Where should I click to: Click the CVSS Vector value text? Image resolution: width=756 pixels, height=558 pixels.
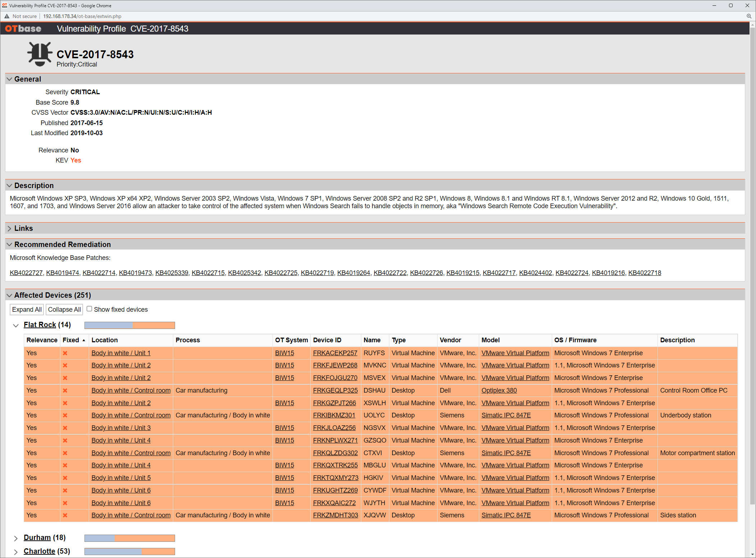click(141, 113)
